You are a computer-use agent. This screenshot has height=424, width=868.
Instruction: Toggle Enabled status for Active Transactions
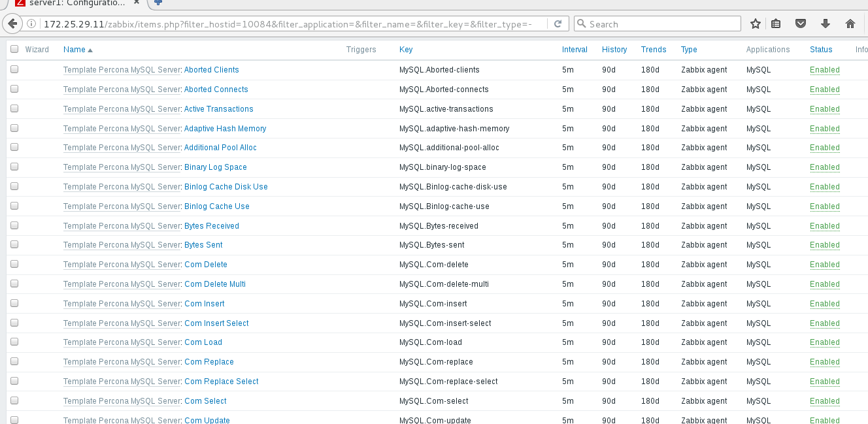(825, 109)
